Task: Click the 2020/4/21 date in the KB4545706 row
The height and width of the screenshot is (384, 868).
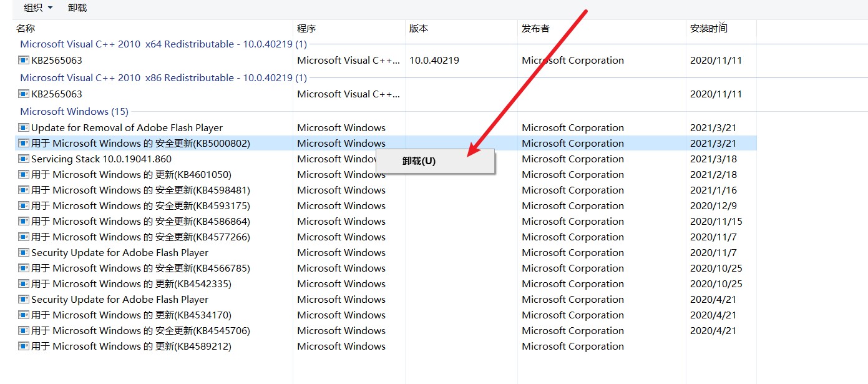Action: point(714,331)
